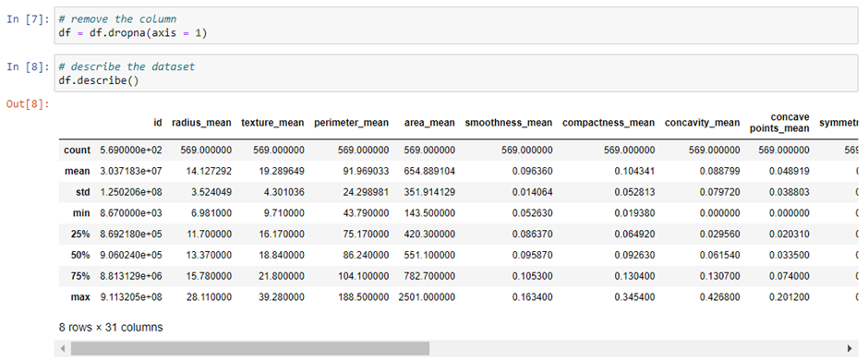Click the concavity_mean min value 0.000000
Viewport: 868px width, 361px height.
pyautogui.click(x=719, y=213)
